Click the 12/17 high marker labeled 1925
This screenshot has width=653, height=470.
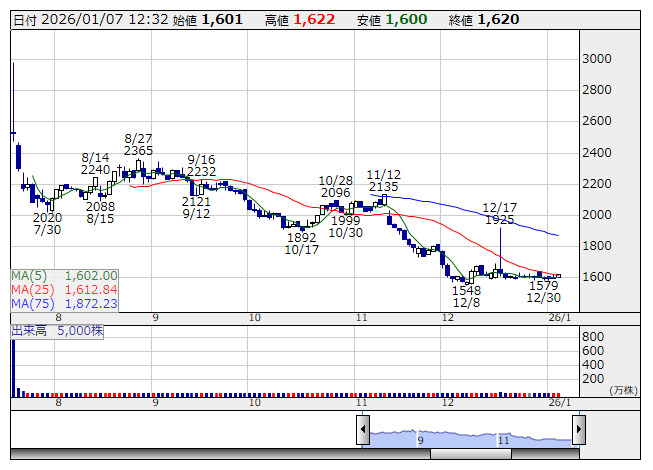click(498, 219)
